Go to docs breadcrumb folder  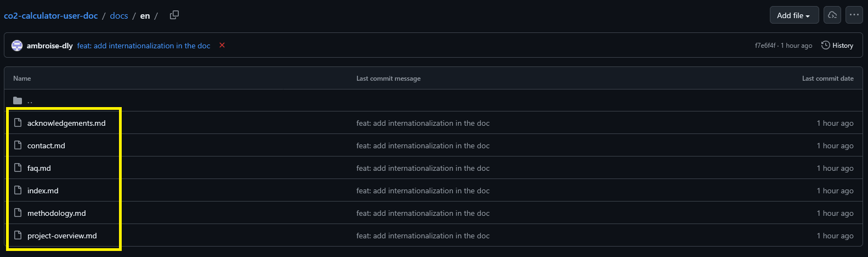click(x=119, y=16)
